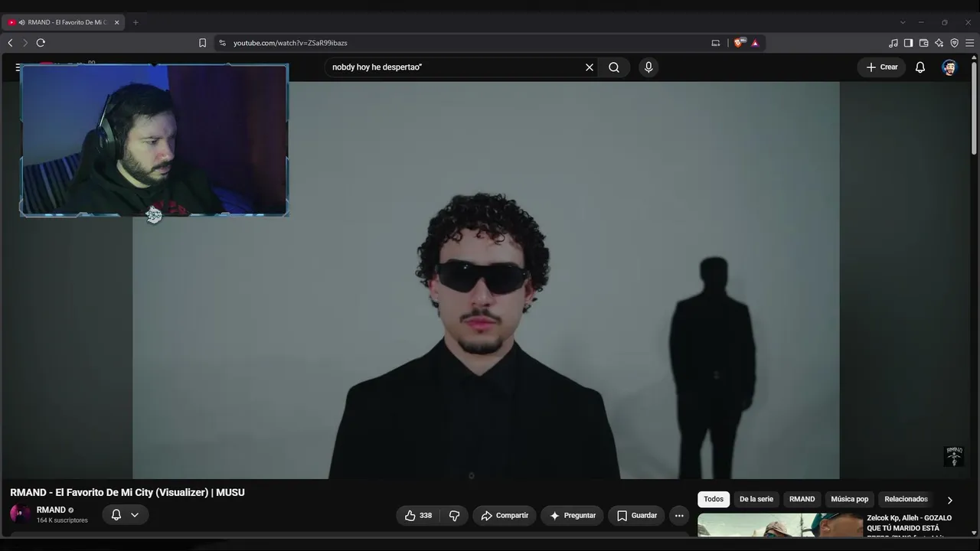Image resolution: width=980 pixels, height=551 pixels.
Task: Click the page vertical scrollbar
Action: (x=974, y=107)
